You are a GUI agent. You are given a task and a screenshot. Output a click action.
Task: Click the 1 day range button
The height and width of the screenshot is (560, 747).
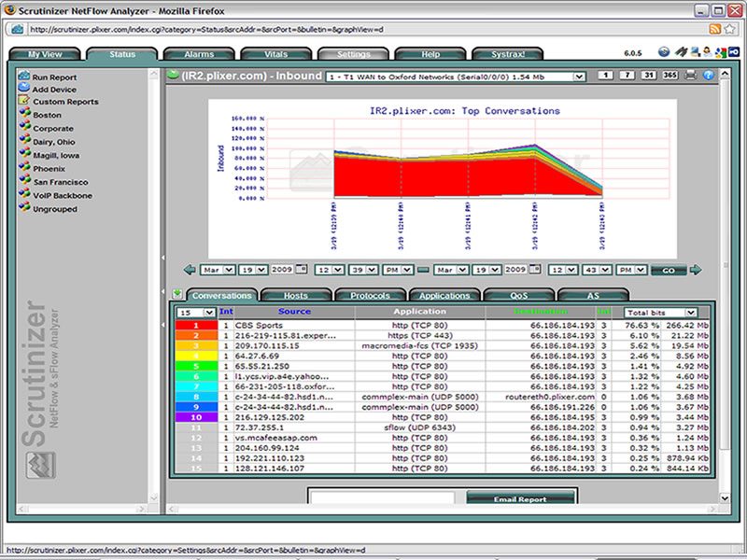605,76
